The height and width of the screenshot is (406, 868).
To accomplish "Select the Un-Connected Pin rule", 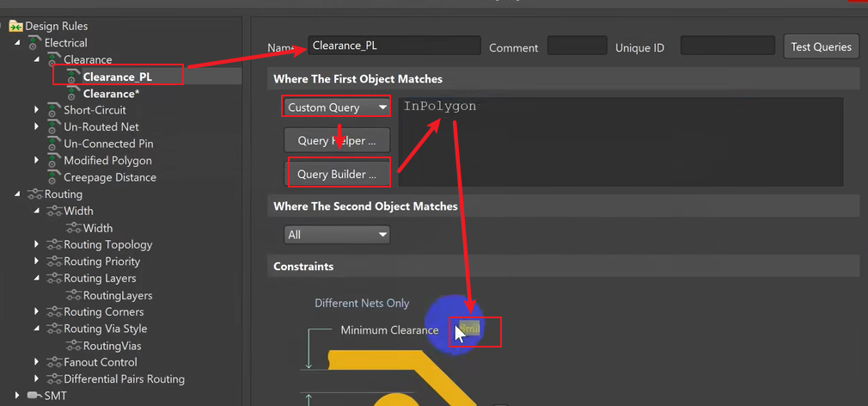I will (x=108, y=144).
